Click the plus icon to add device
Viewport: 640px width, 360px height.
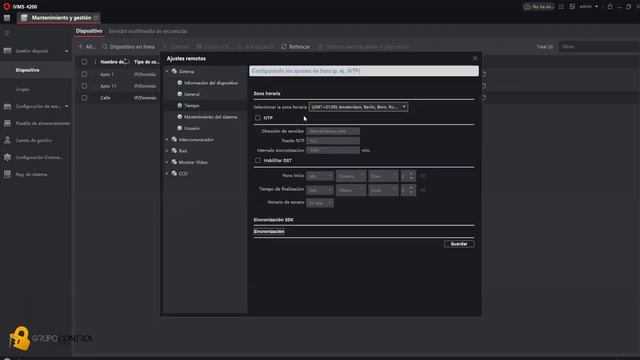point(80,47)
